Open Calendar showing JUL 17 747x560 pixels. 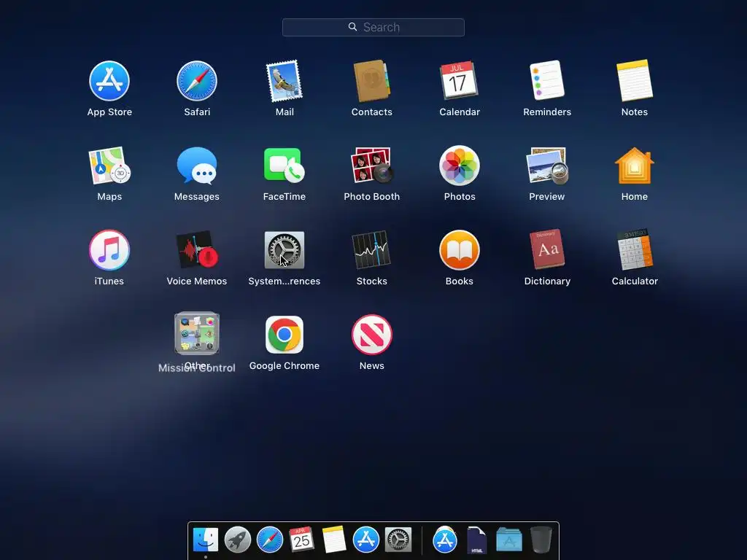(460, 80)
